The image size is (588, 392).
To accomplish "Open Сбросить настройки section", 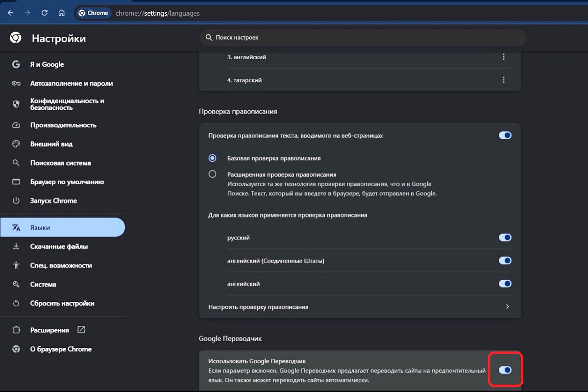I will click(x=63, y=303).
